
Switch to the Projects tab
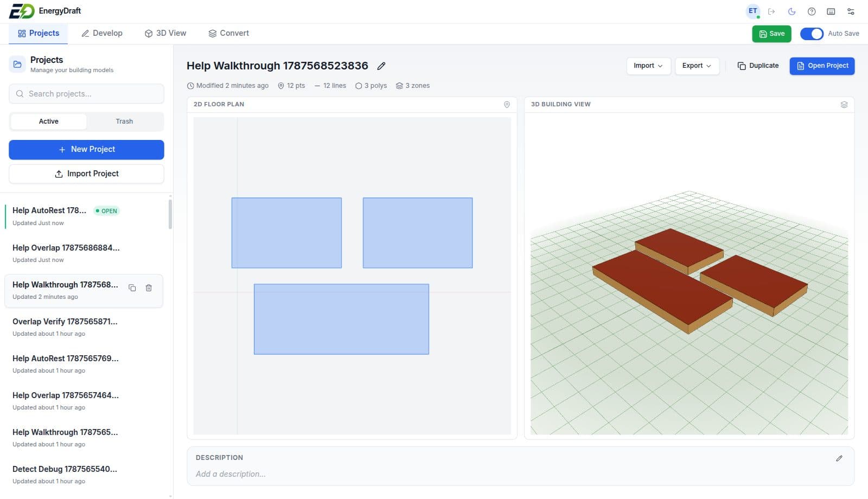pyautogui.click(x=39, y=33)
